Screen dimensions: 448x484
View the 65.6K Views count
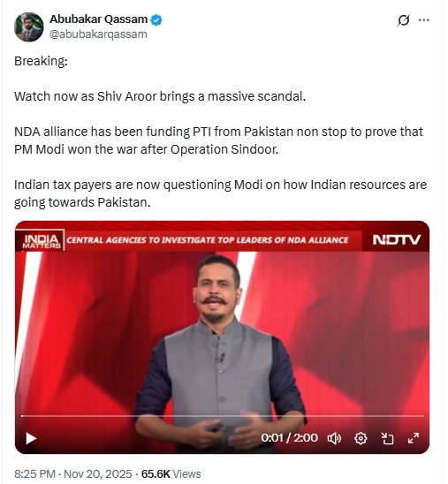tap(171, 473)
